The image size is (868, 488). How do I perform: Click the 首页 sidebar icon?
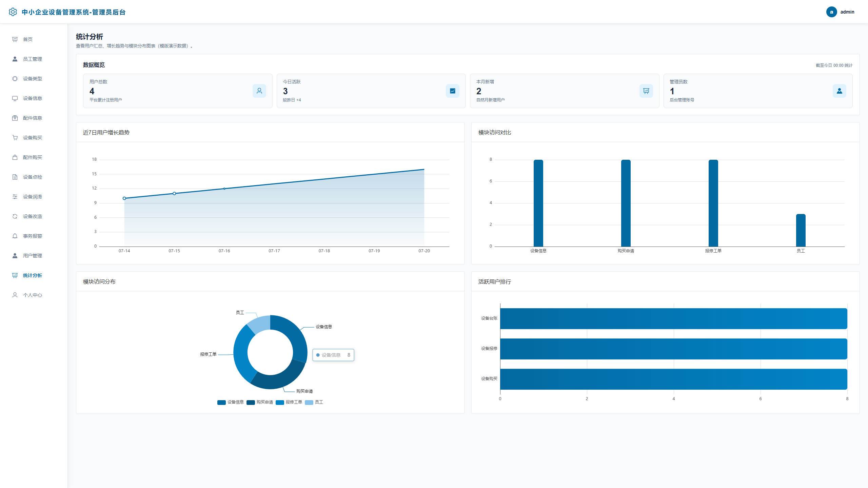point(15,39)
